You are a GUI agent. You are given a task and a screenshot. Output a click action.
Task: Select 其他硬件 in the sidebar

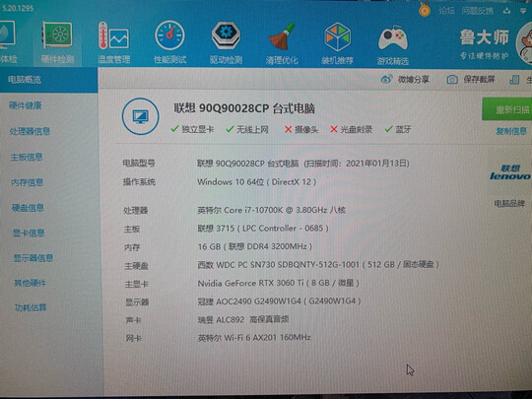pyautogui.click(x=30, y=283)
